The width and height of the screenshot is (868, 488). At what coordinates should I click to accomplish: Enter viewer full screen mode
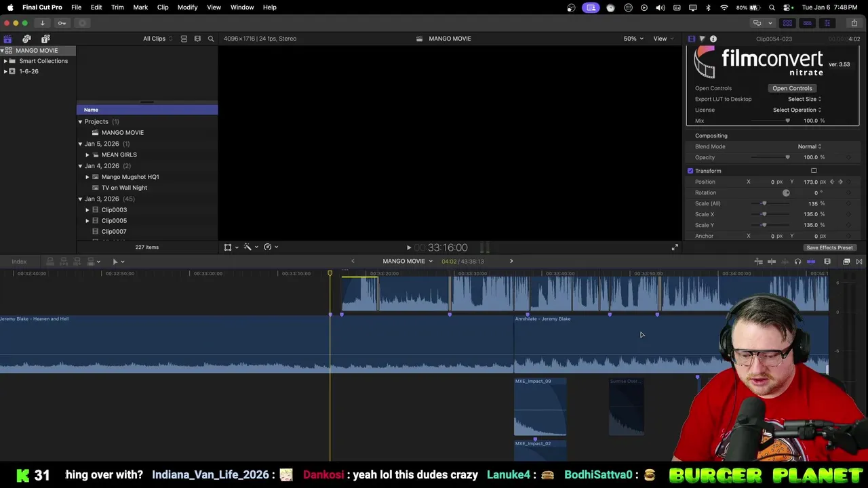point(674,247)
